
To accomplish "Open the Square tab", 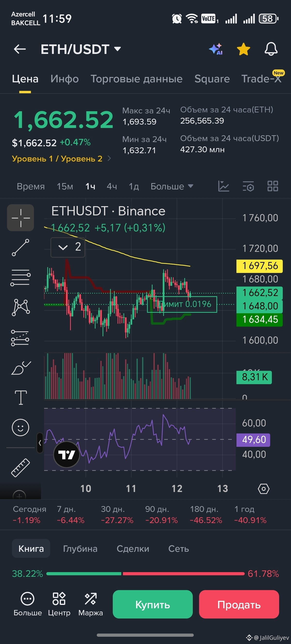I will coord(212,79).
